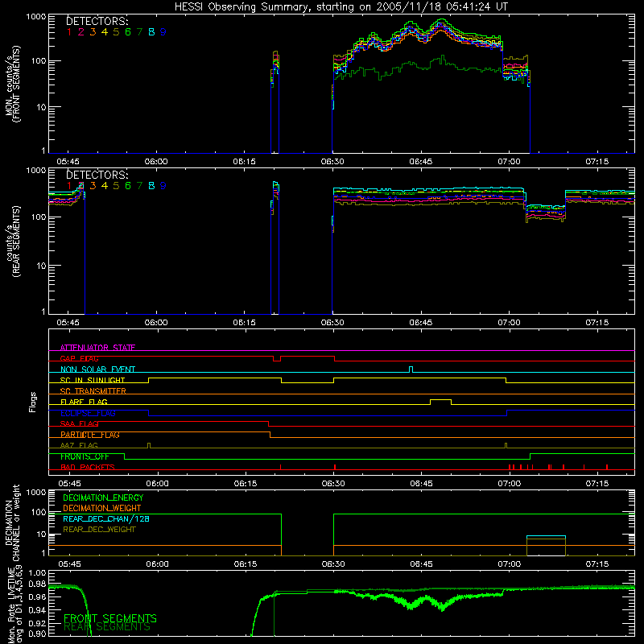Click the 1.00 tick on the livetime axis
Viewport: 644px width, 644px height.
point(37,573)
